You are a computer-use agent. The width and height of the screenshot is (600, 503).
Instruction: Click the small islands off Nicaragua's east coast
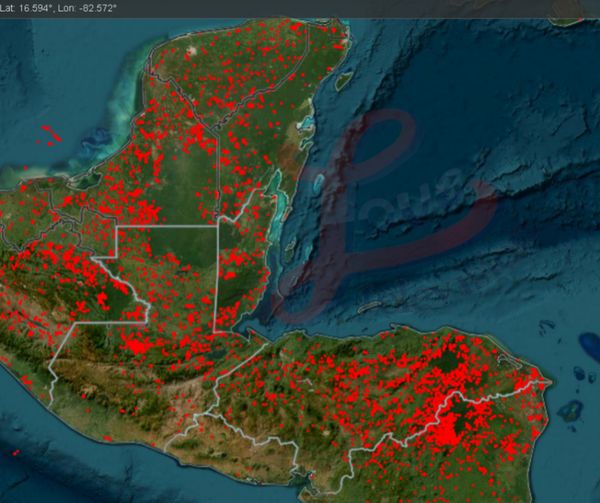click(x=572, y=410)
